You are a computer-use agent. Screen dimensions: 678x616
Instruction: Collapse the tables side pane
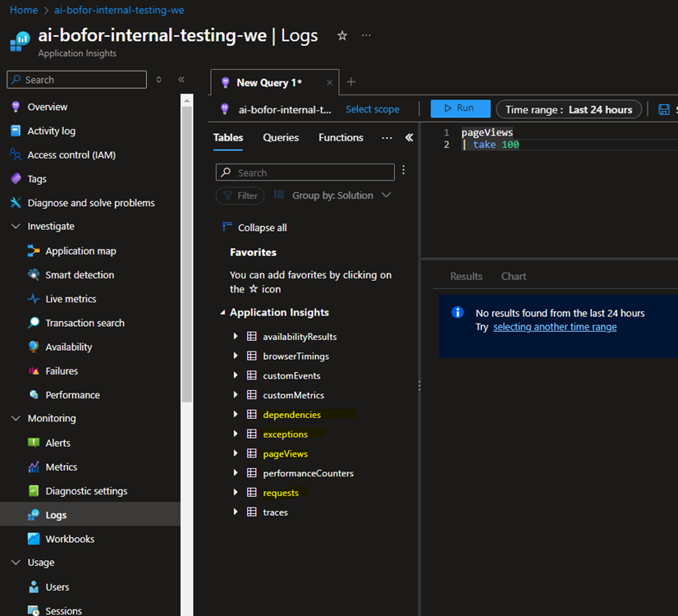409,137
